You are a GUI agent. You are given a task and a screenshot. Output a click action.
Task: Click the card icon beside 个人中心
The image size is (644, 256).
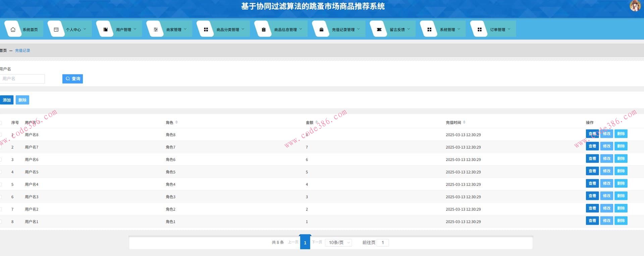point(56,30)
